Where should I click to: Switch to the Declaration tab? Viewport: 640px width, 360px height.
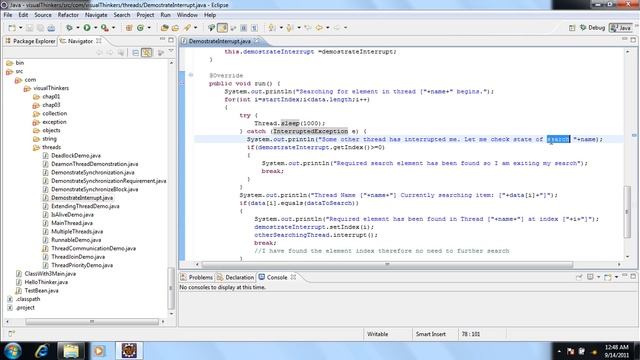236,277
